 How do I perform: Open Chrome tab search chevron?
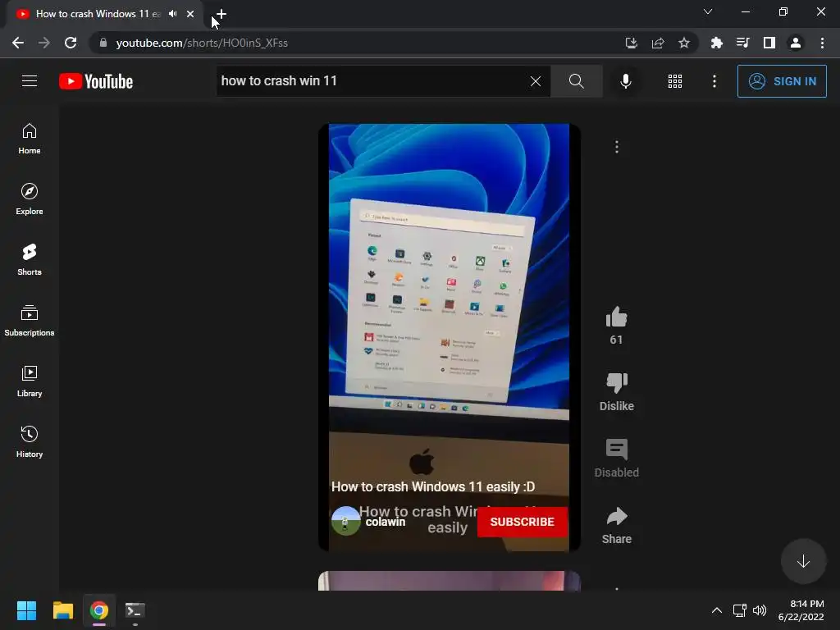click(x=708, y=11)
